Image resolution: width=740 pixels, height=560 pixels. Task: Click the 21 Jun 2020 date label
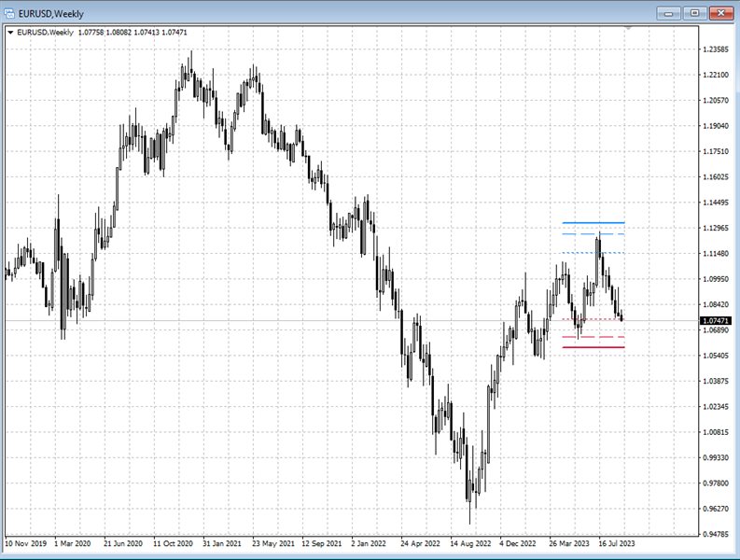122,543
